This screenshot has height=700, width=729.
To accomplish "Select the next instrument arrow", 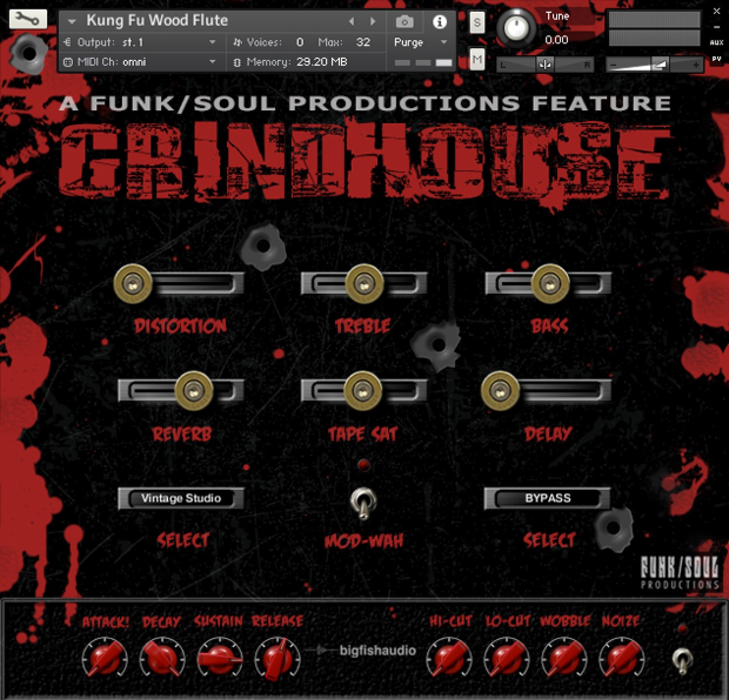I will tap(372, 21).
